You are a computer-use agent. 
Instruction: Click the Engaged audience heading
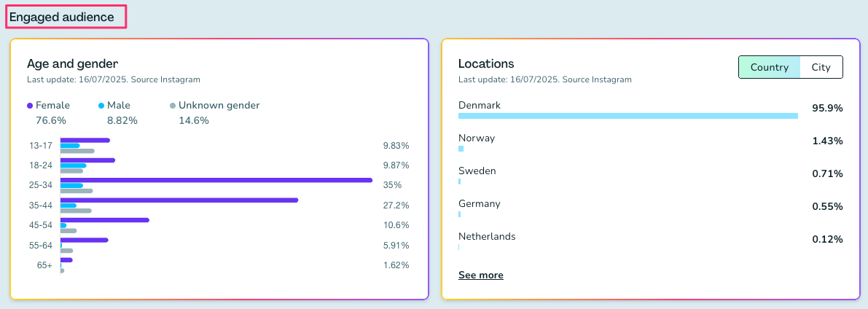[x=62, y=17]
